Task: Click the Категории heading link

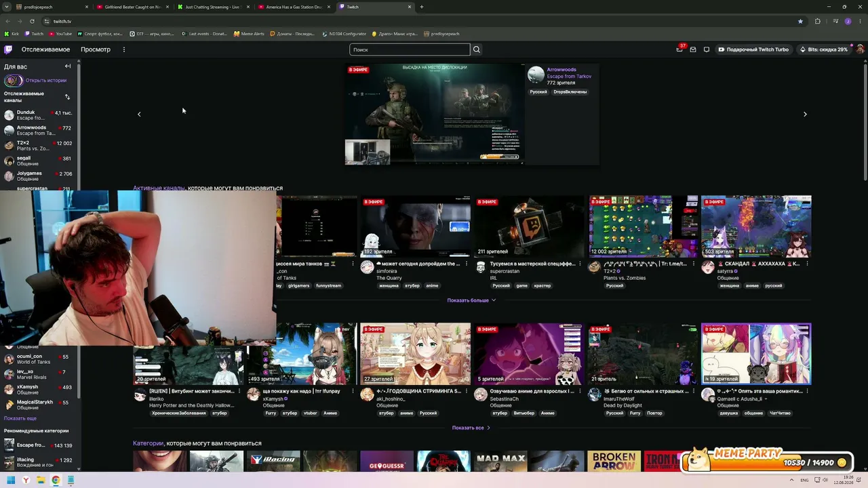Action: coord(148,443)
